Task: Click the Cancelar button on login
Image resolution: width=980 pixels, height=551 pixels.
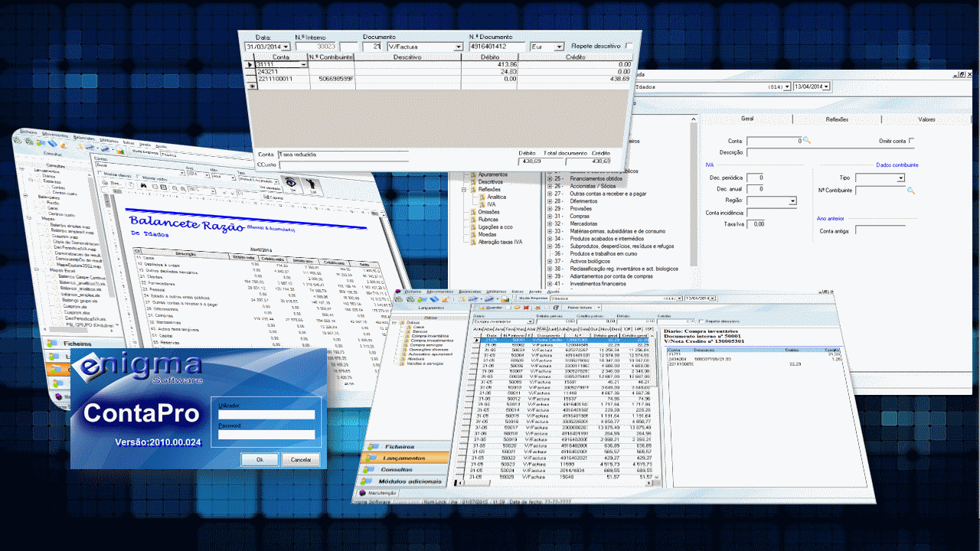Action: point(301,460)
